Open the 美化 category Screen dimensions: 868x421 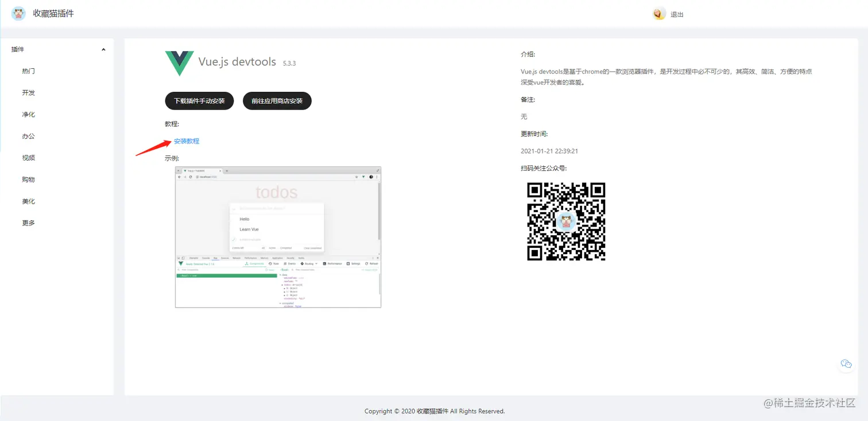pyautogui.click(x=29, y=201)
